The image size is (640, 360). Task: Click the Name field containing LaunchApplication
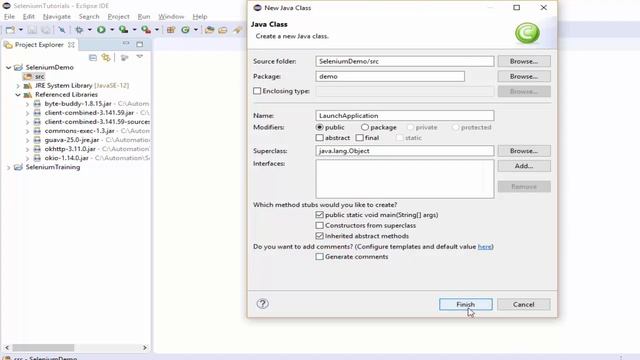point(404,116)
